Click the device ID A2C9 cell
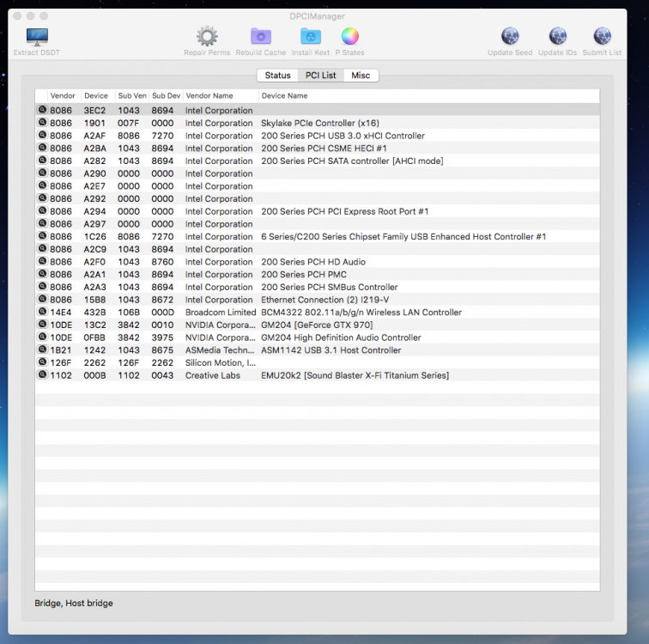Screen dimensions: 649x644 pyautogui.click(x=94, y=249)
